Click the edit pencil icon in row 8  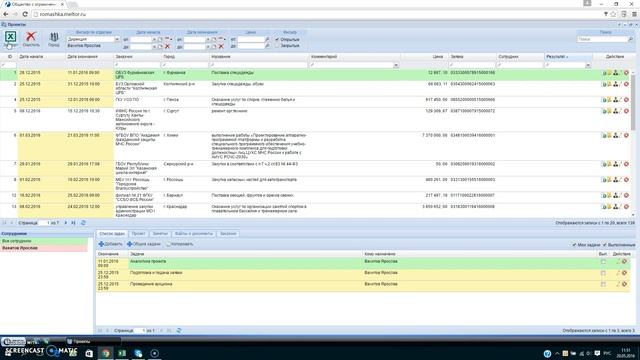pyautogui.click(x=620, y=180)
